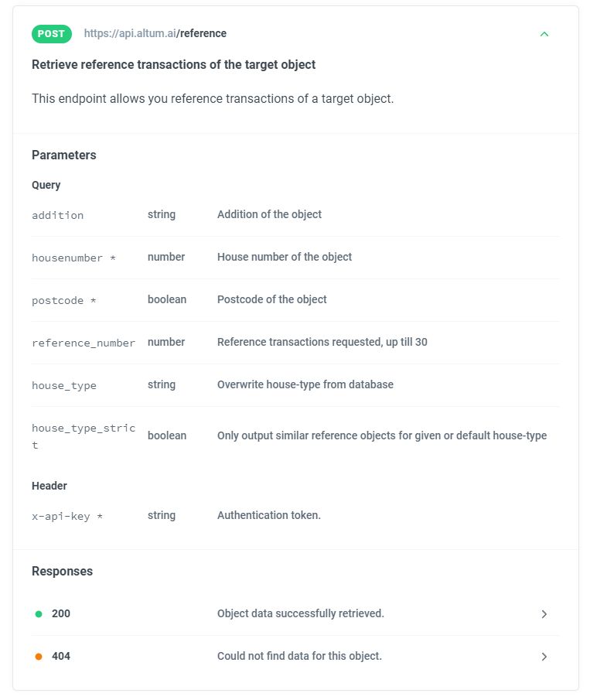Click the Parameters section heading
The width and height of the screenshot is (590, 700).
pyautogui.click(x=64, y=155)
